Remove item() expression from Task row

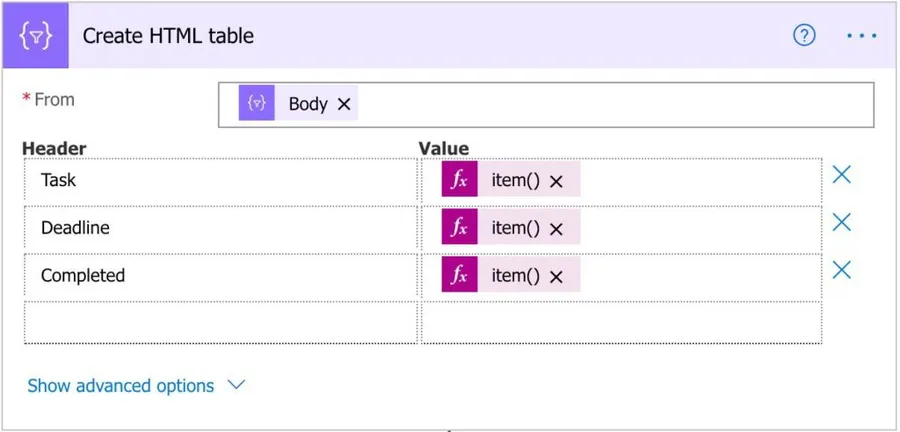click(557, 181)
